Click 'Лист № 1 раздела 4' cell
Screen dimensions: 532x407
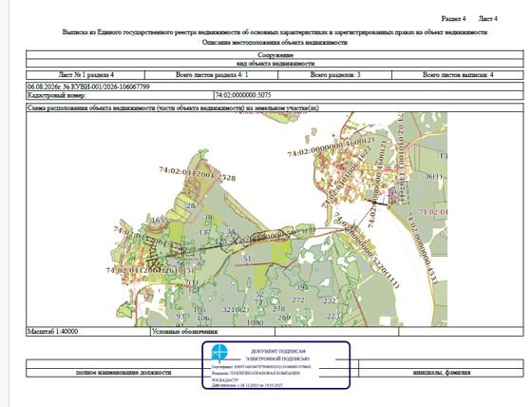(85, 75)
